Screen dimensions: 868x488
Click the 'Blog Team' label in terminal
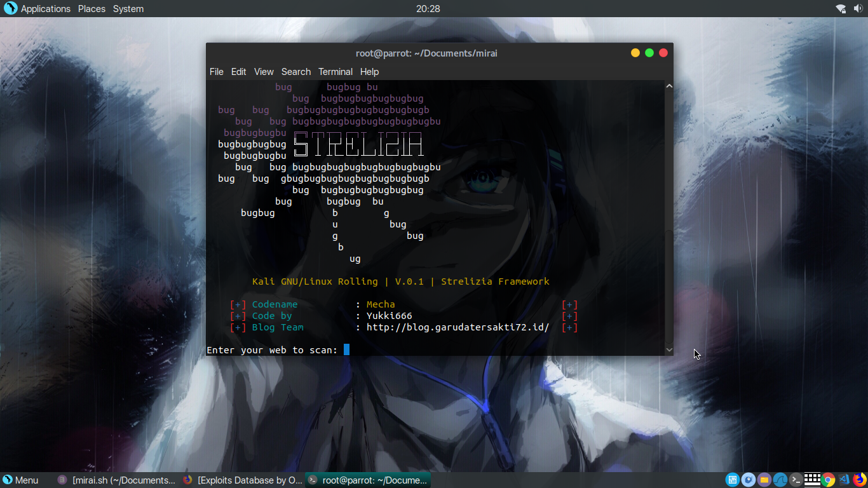[278, 327]
